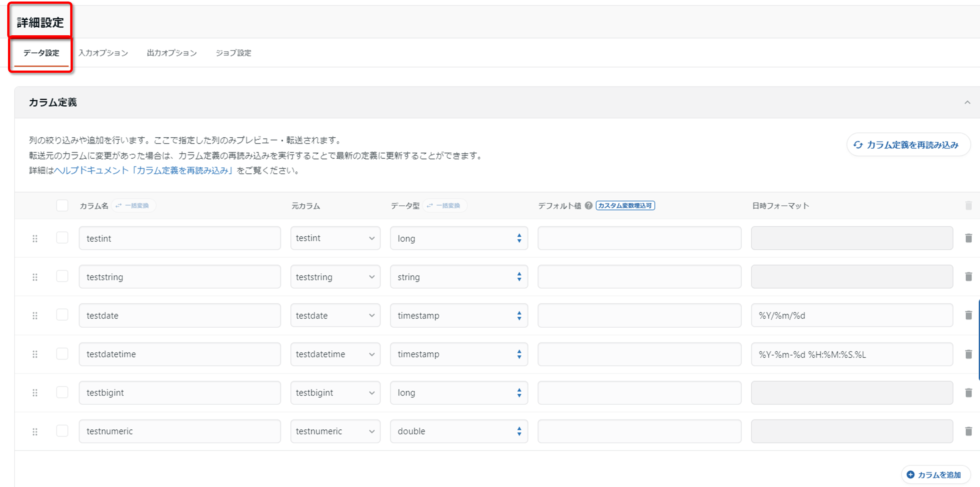Click drag handle for testbigint row
Screen dimensions: 980x487
coord(35,393)
